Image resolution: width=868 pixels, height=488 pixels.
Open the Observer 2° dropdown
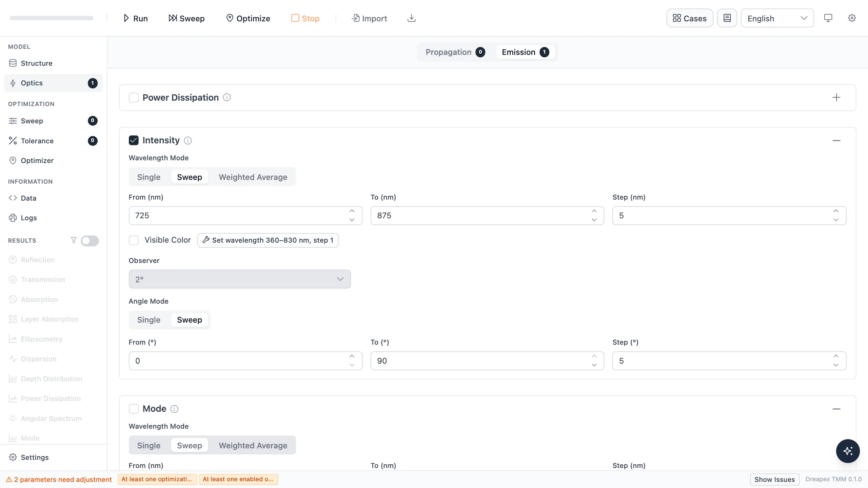click(x=240, y=279)
